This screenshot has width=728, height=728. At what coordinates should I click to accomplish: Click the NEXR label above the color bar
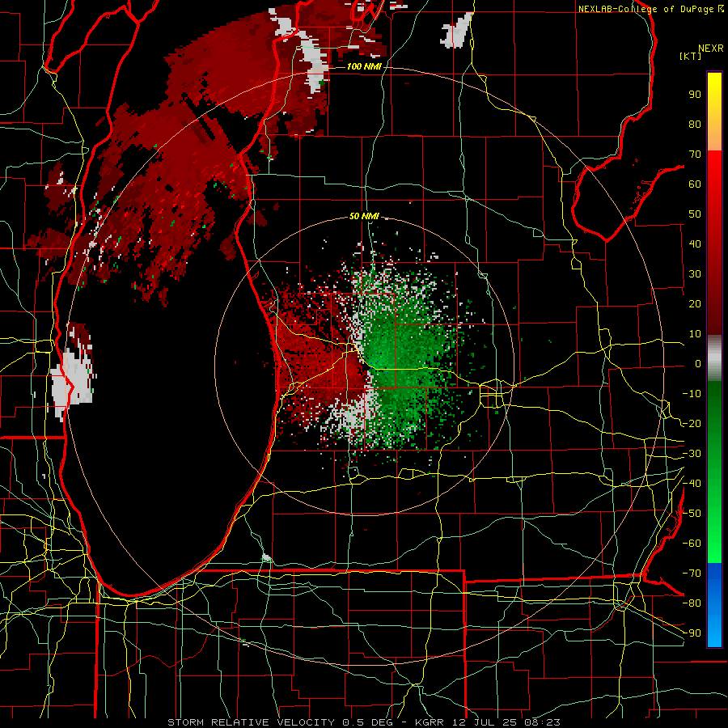(x=710, y=49)
